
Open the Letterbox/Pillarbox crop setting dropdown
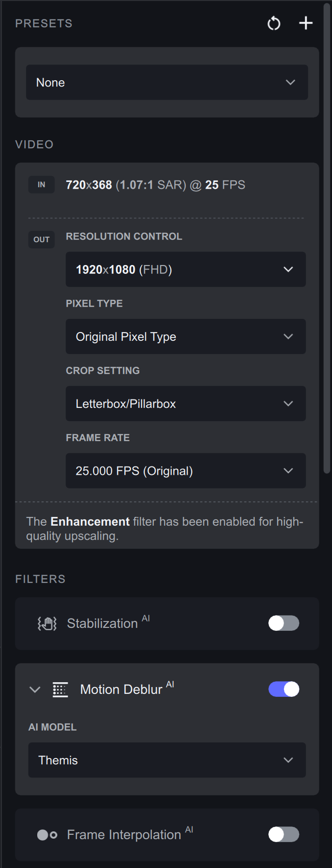pyautogui.click(x=186, y=403)
